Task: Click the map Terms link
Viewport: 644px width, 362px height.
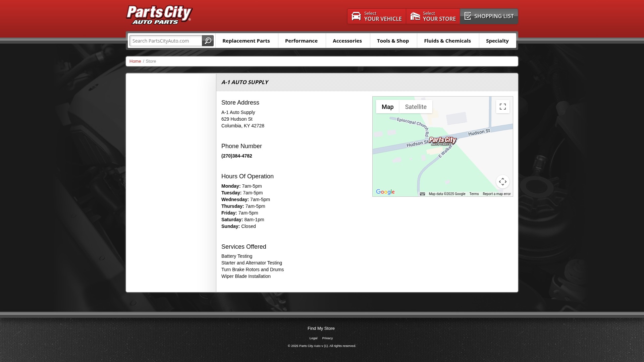Action: (x=474, y=194)
